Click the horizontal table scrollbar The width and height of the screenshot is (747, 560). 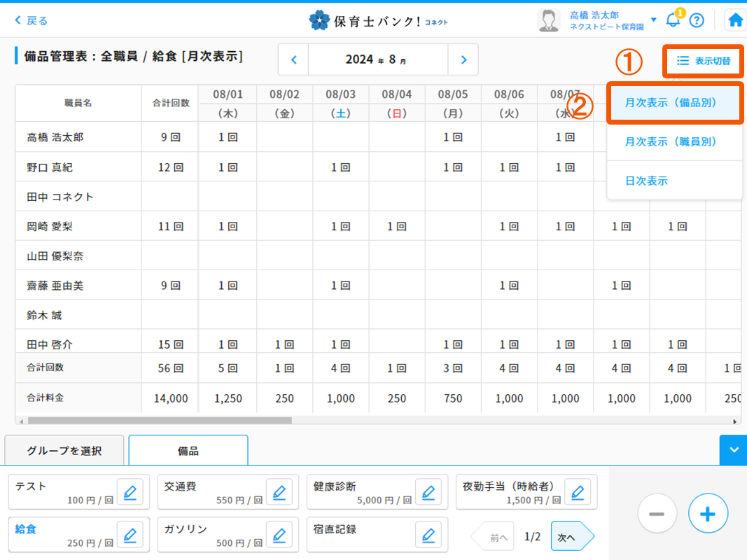160,421
